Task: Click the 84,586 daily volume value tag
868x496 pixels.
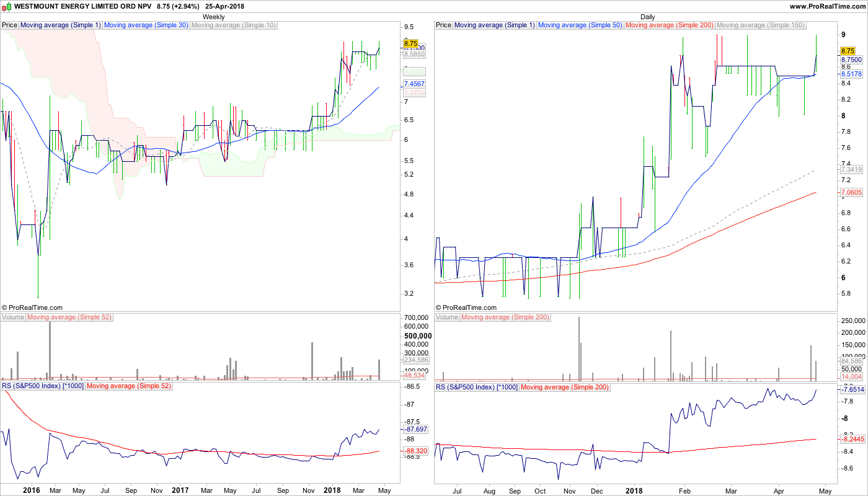Action: pyautogui.click(x=851, y=360)
